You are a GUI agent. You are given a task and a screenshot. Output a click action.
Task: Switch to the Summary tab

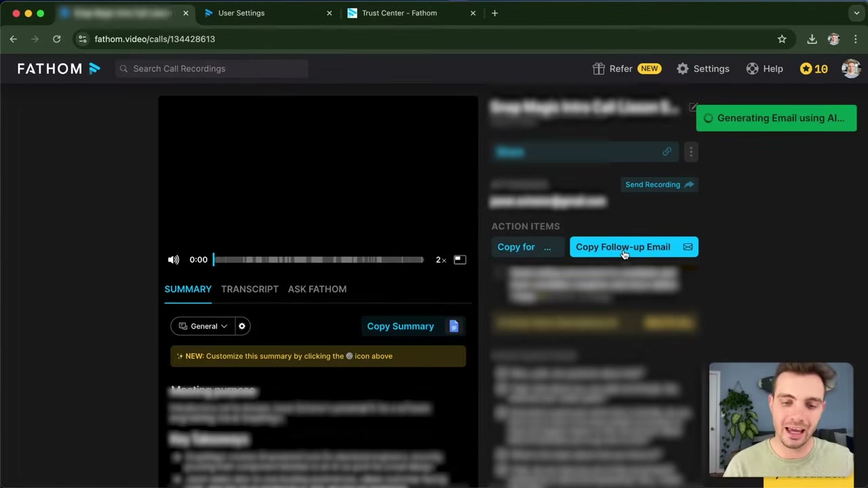188,289
